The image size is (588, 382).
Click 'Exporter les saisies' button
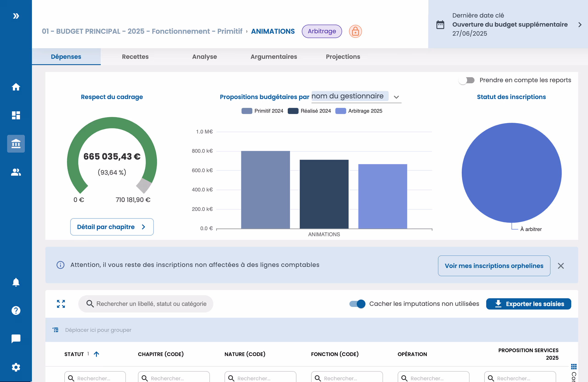(x=528, y=304)
